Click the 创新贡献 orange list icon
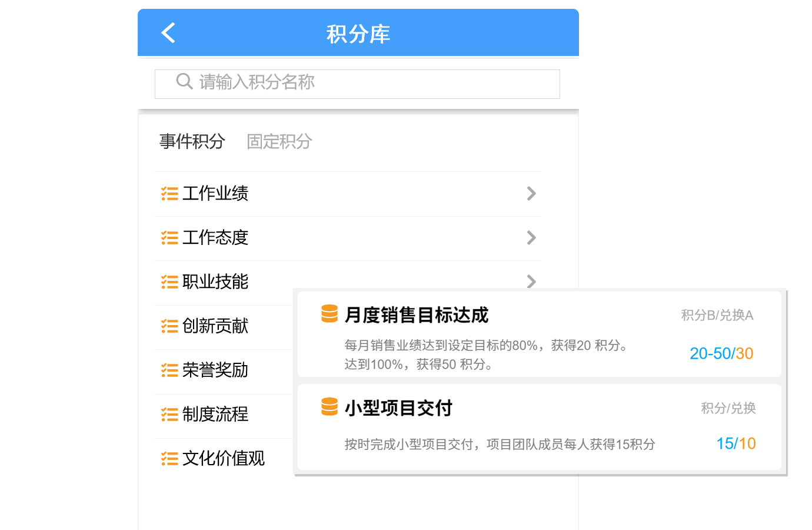The height and width of the screenshot is (530, 812). 168,326
